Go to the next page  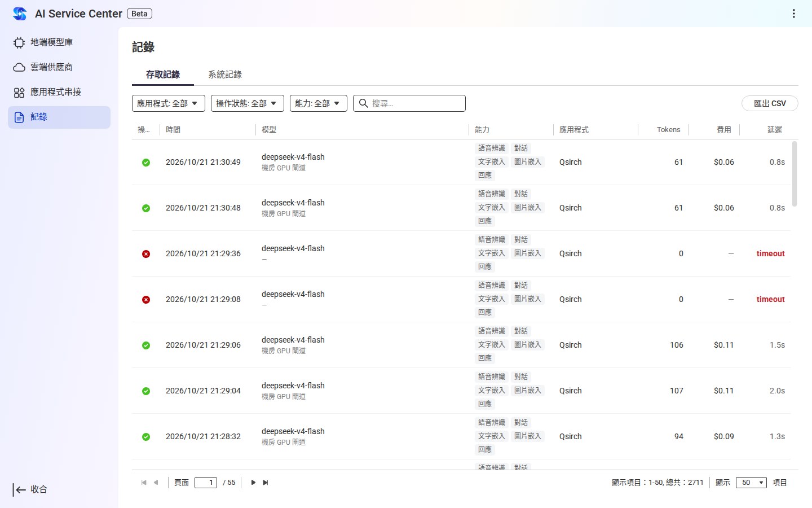coord(253,483)
